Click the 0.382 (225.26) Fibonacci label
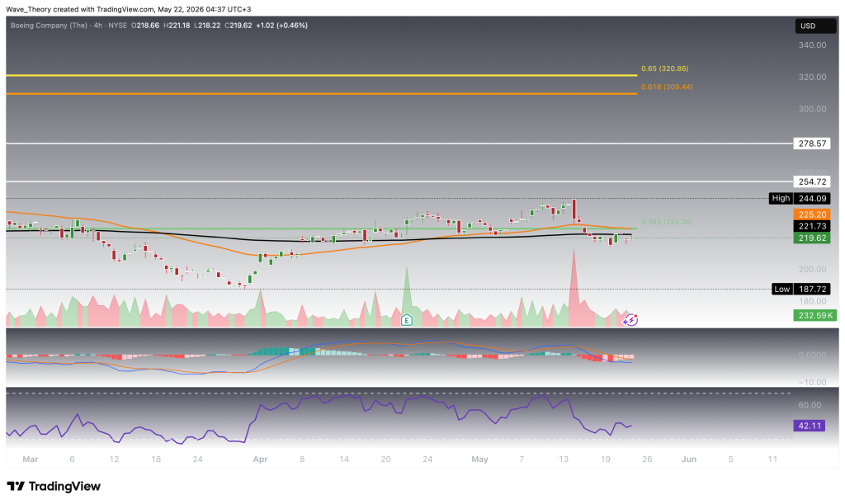Screen dimensions: 845x504 667,222
